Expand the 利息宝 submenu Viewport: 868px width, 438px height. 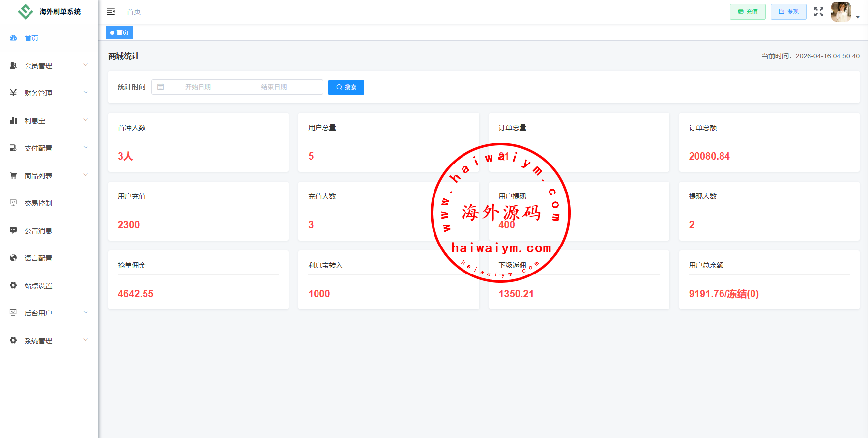[49, 121]
